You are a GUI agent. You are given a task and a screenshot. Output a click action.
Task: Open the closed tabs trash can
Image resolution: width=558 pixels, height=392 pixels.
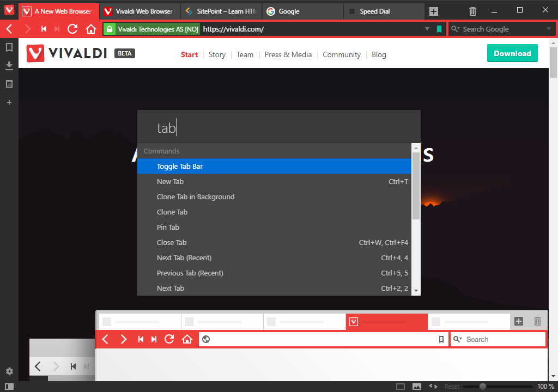coord(472,11)
